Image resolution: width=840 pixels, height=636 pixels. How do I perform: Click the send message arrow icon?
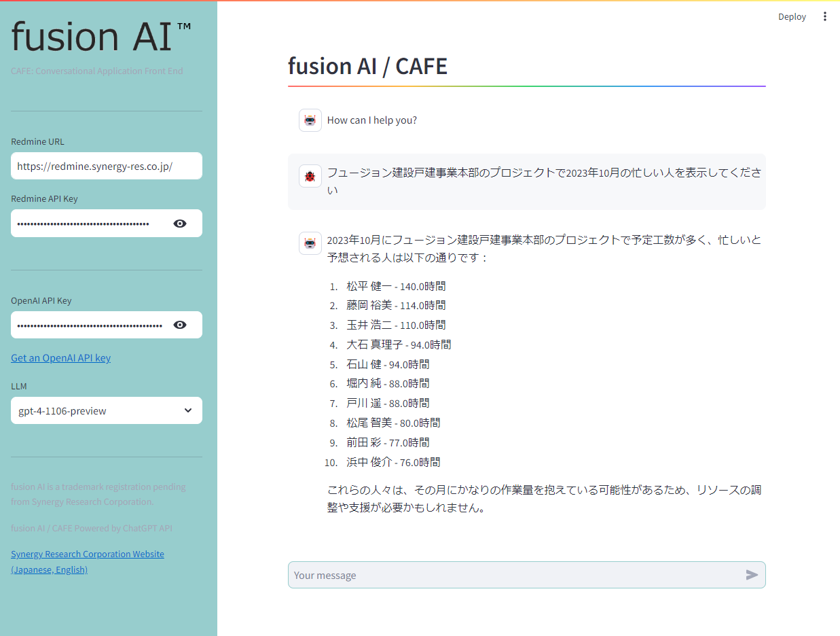click(x=752, y=575)
